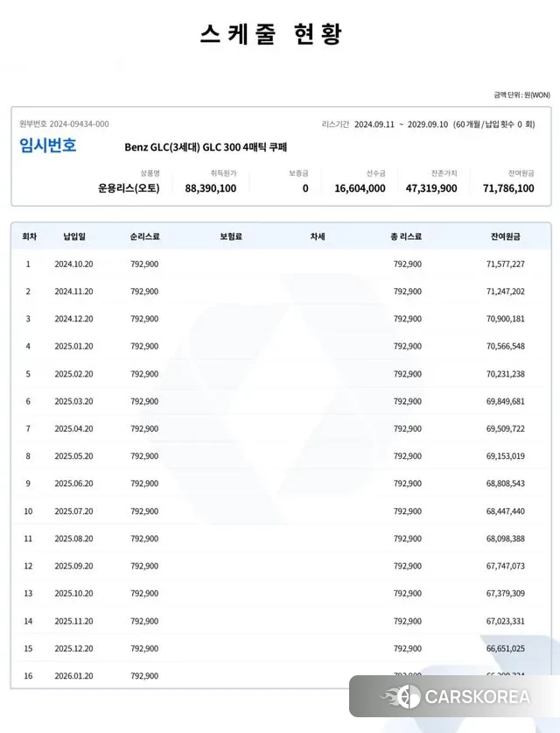Screen dimensions: 560x733
Task: Click payment date 2024.10.20 in row 1
Action: pos(73,264)
